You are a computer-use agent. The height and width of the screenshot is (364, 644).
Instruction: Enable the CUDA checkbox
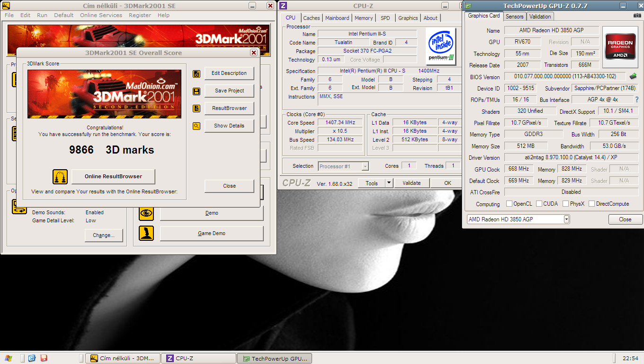pos(538,204)
